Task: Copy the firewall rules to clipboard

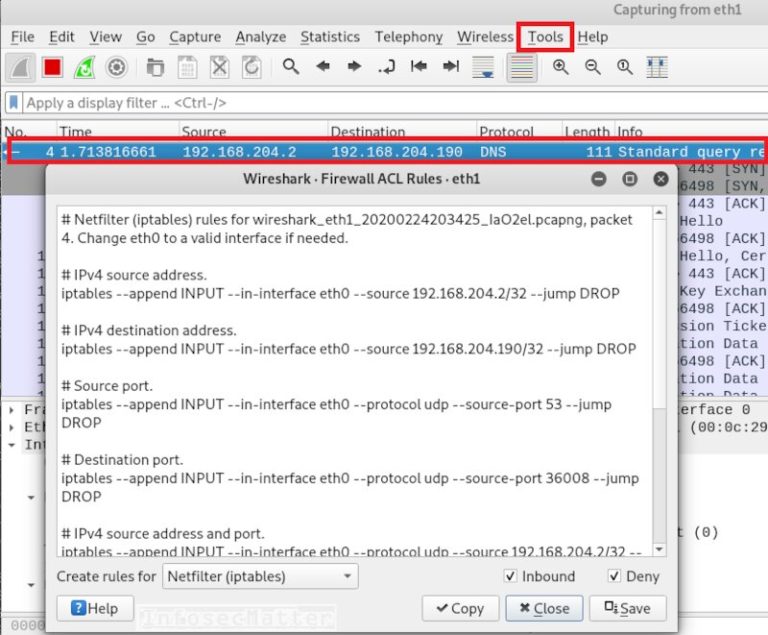Action: click(460, 608)
